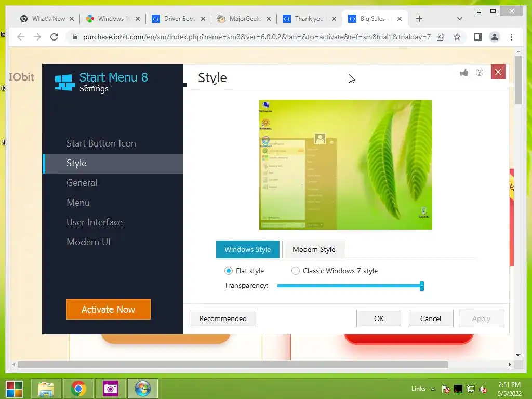Expand hidden system tray icons arrow
Viewport: 532px width, 399px height.
pyautogui.click(x=433, y=389)
